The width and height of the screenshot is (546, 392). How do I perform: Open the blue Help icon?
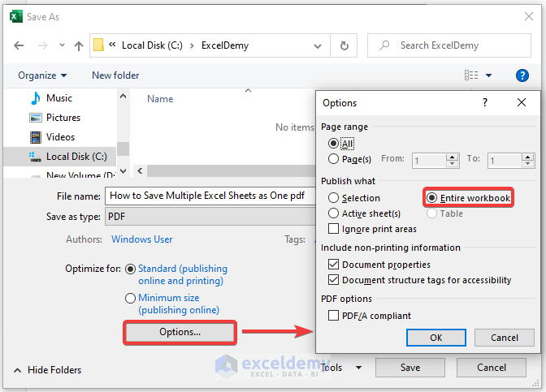click(522, 75)
